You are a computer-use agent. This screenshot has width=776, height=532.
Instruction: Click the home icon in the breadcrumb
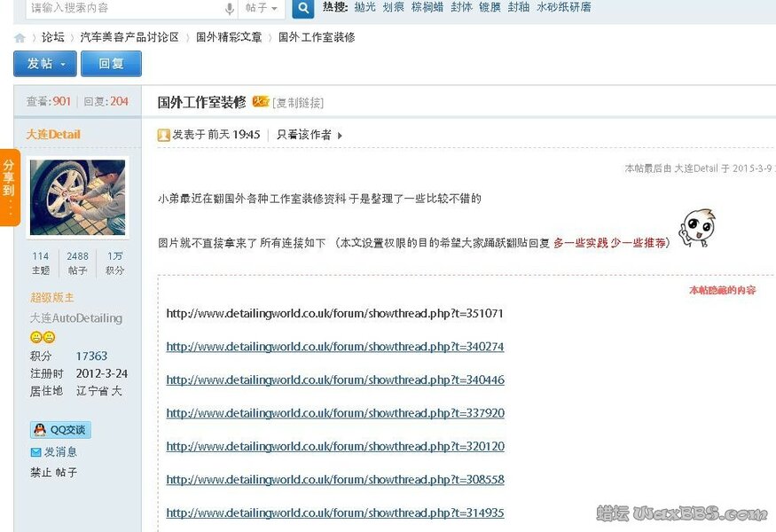pos(18,37)
